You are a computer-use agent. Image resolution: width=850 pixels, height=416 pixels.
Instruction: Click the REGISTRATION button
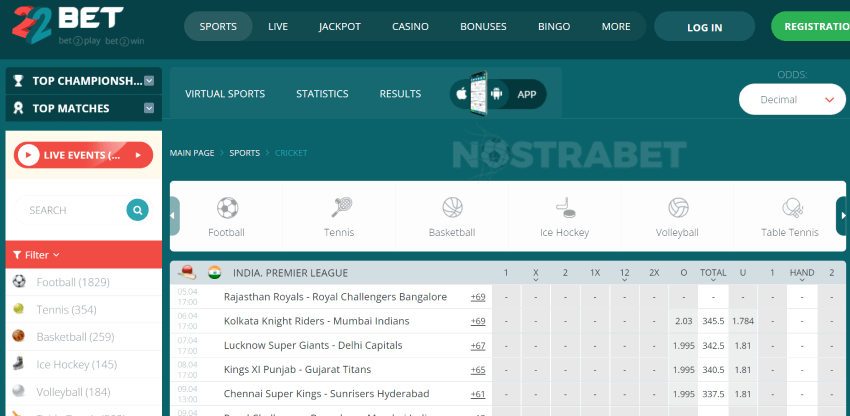point(810,27)
